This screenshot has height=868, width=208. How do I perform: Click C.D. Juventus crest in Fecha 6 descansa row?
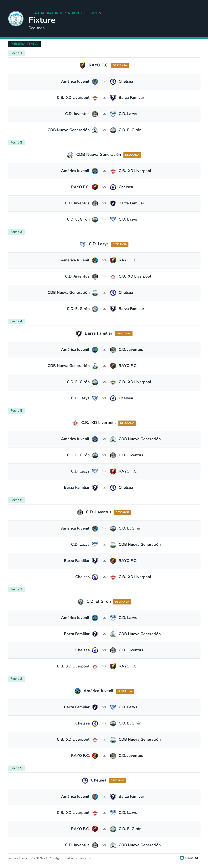(x=80, y=512)
